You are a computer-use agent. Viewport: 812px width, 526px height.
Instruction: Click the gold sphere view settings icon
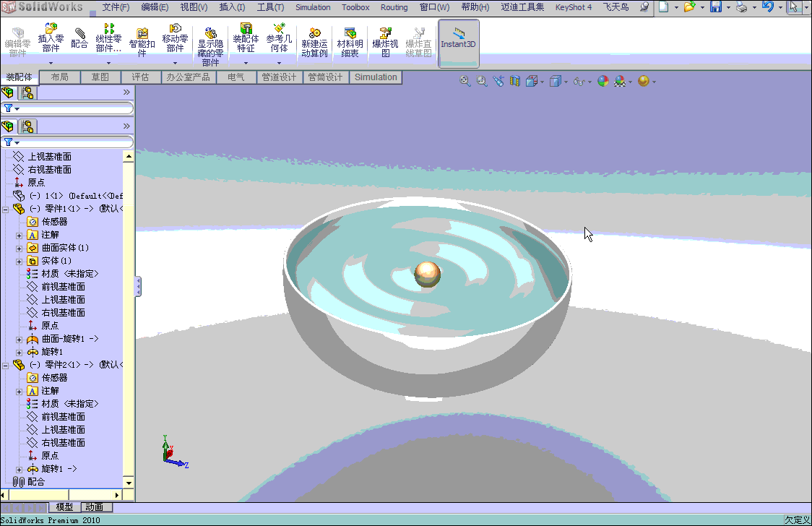[643, 81]
